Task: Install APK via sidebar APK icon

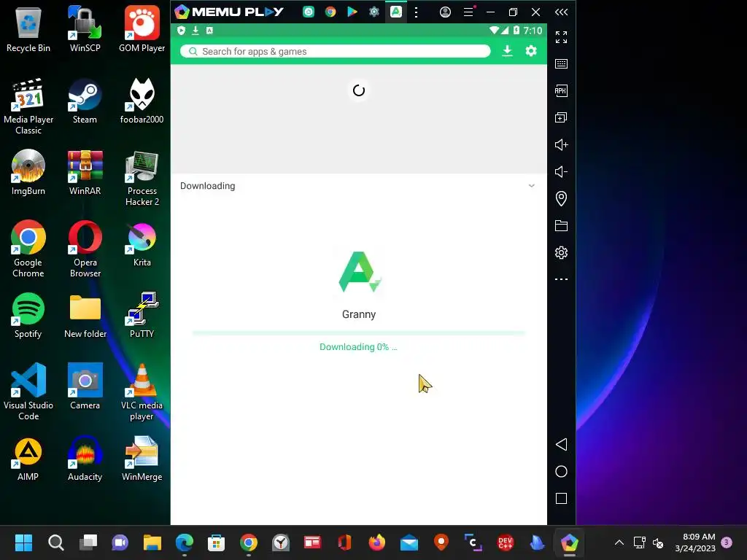Action: (x=561, y=90)
